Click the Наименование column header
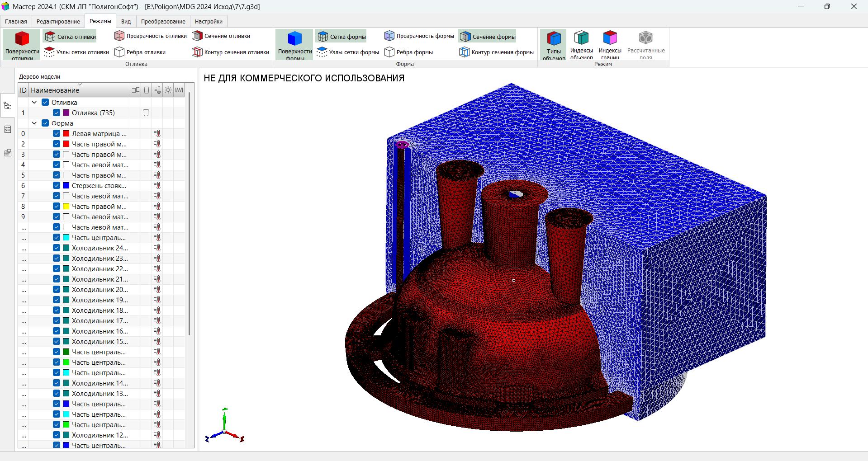The height and width of the screenshot is (461, 868). pos(80,90)
